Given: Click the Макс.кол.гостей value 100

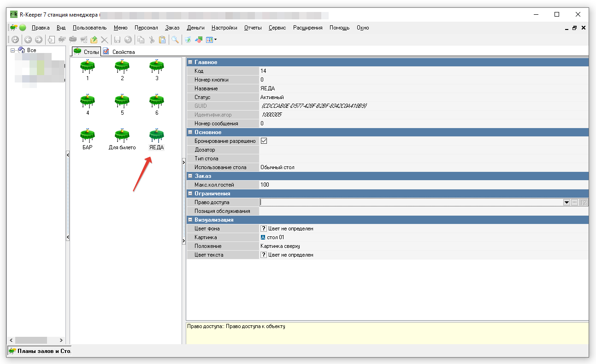Looking at the screenshot, I should tap(265, 185).
